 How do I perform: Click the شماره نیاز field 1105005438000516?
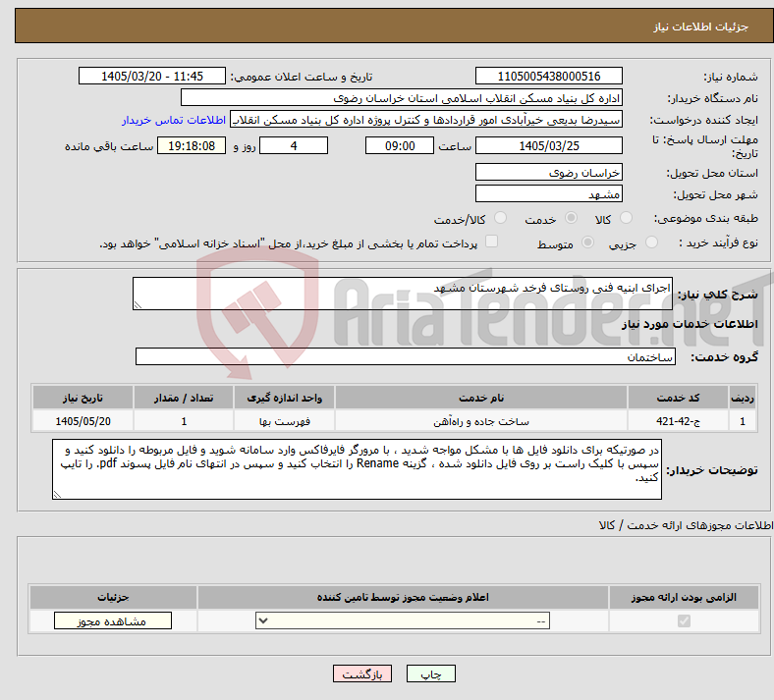click(548, 76)
